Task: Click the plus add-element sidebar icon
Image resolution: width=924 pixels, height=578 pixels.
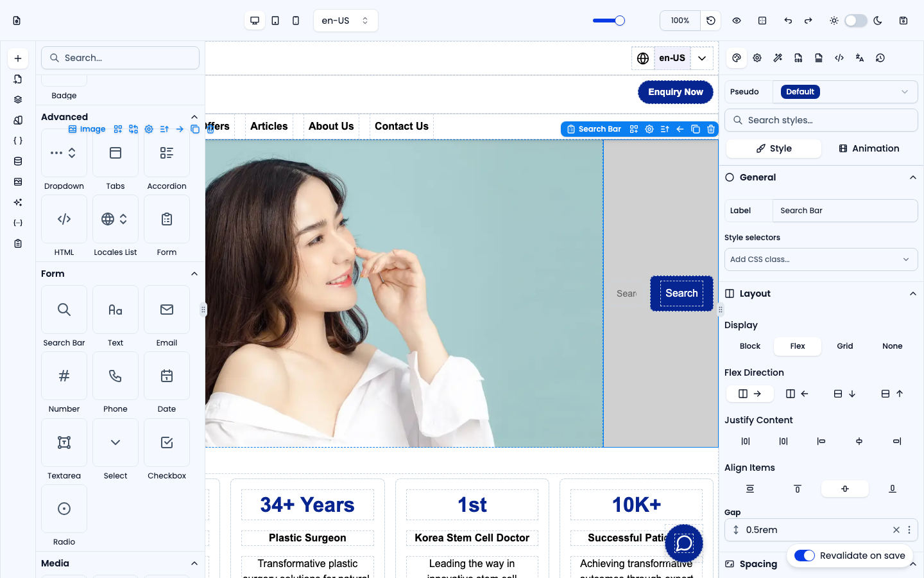Action: pos(18,58)
